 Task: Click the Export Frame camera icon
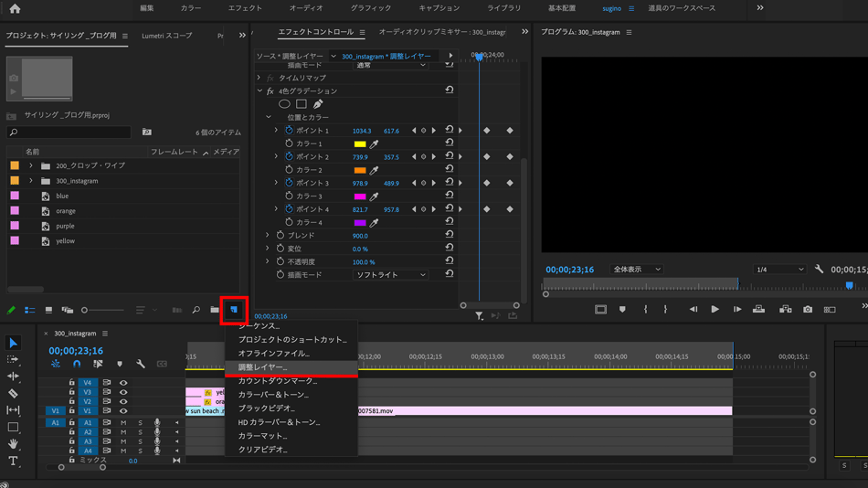808,310
